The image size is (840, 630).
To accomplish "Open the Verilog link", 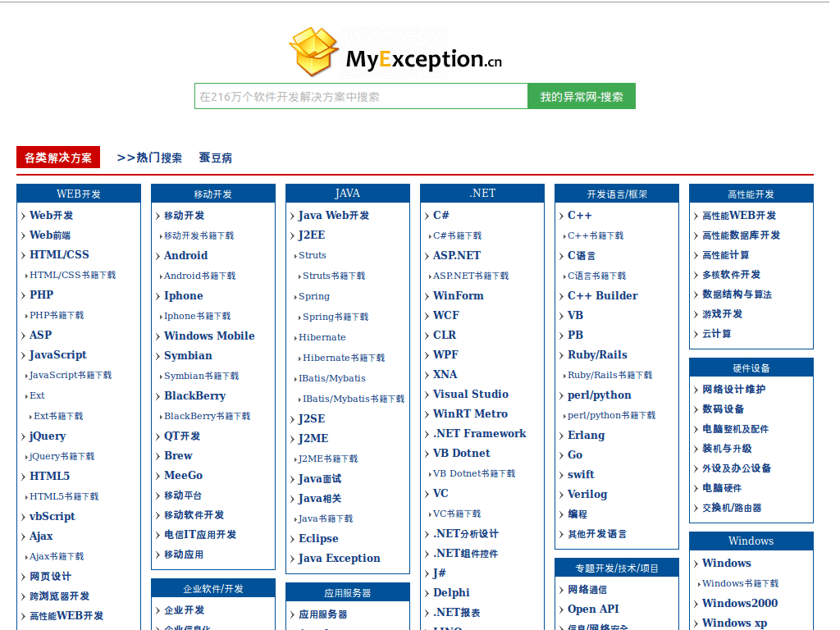I will 587,495.
